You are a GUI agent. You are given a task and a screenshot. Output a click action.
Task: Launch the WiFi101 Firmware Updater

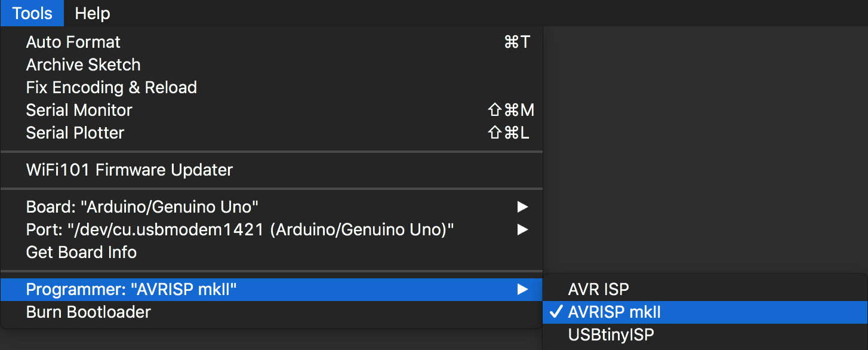129,170
